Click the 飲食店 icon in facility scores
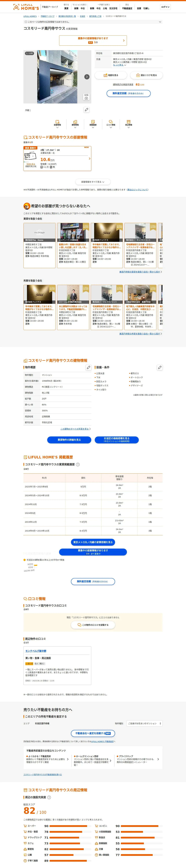The image size is (186, 868). tap(96, 837)
